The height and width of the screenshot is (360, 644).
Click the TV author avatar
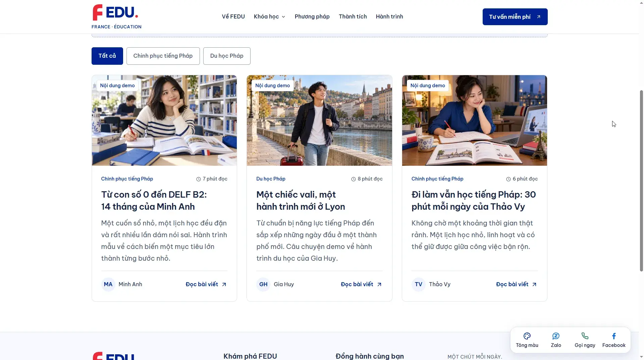[418, 285]
